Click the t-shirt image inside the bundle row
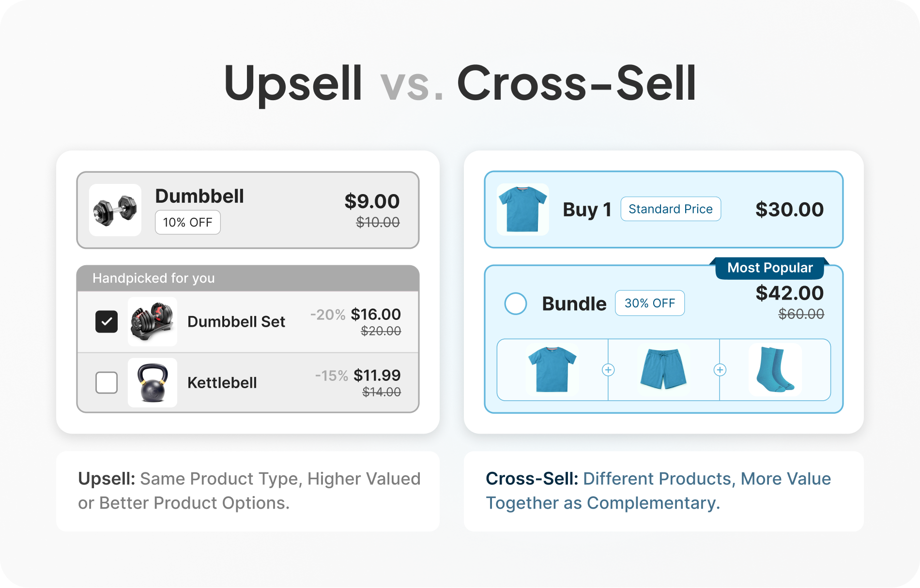The image size is (920, 588). [552, 370]
